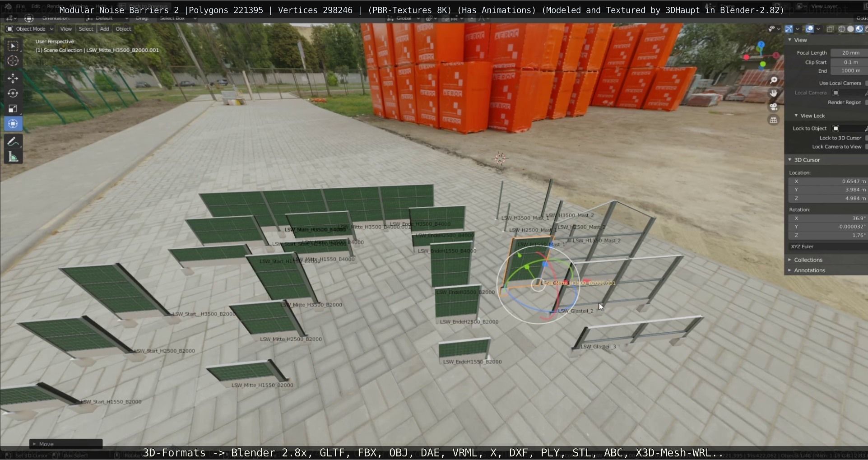Select the 3D Cursor tool
Screen dimensions: 868x460
click(13, 61)
